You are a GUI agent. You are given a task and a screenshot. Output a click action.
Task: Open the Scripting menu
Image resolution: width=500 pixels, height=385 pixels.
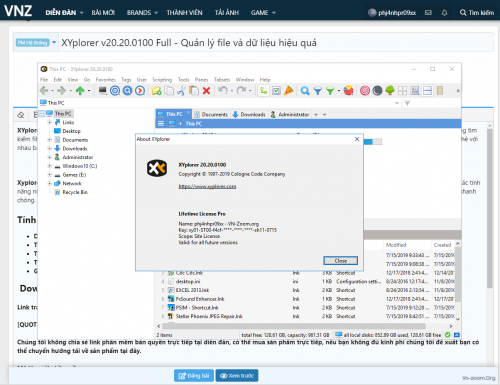coord(162,80)
